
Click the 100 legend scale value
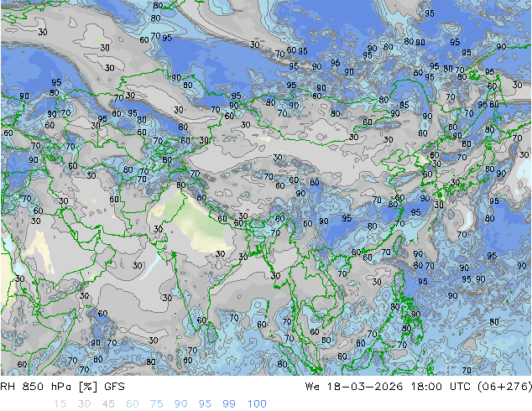point(257,404)
